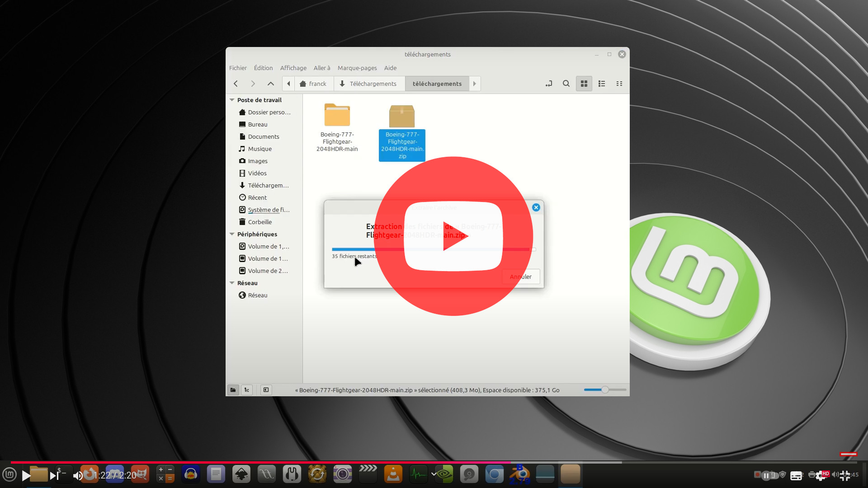Go up to parent folder arrow
The height and width of the screenshot is (488, 868).
point(270,84)
